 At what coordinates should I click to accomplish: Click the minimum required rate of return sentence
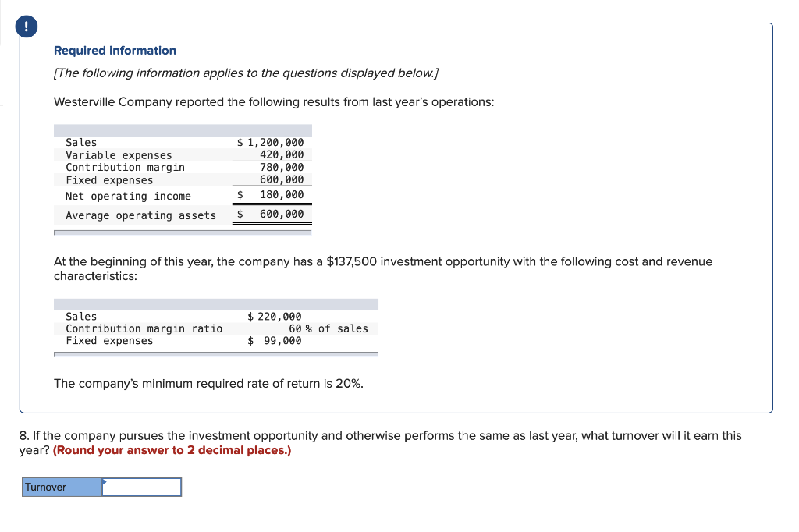pos(209,383)
